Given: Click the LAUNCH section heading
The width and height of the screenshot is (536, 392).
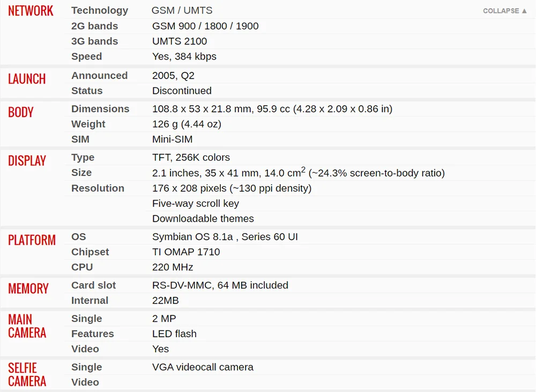Looking at the screenshot, I should [27, 79].
